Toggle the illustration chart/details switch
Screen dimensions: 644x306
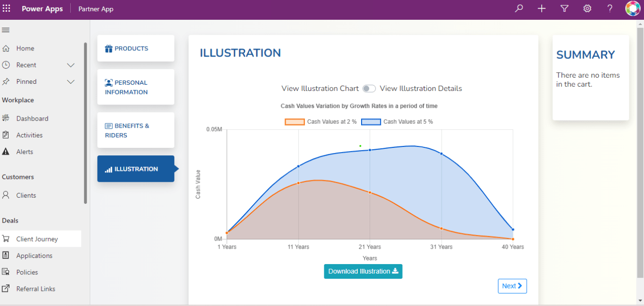tap(369, 89)
